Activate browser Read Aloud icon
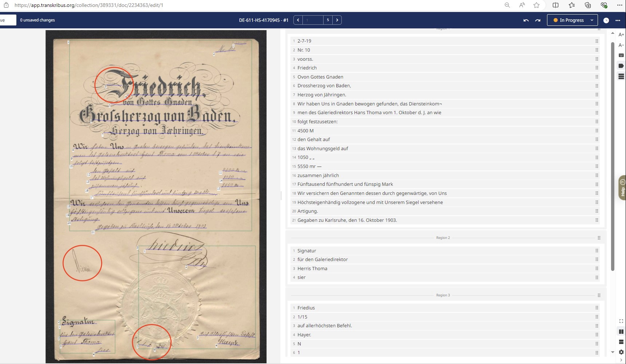The width and height of the screenshot is (626, 364). tap(522, 5)
